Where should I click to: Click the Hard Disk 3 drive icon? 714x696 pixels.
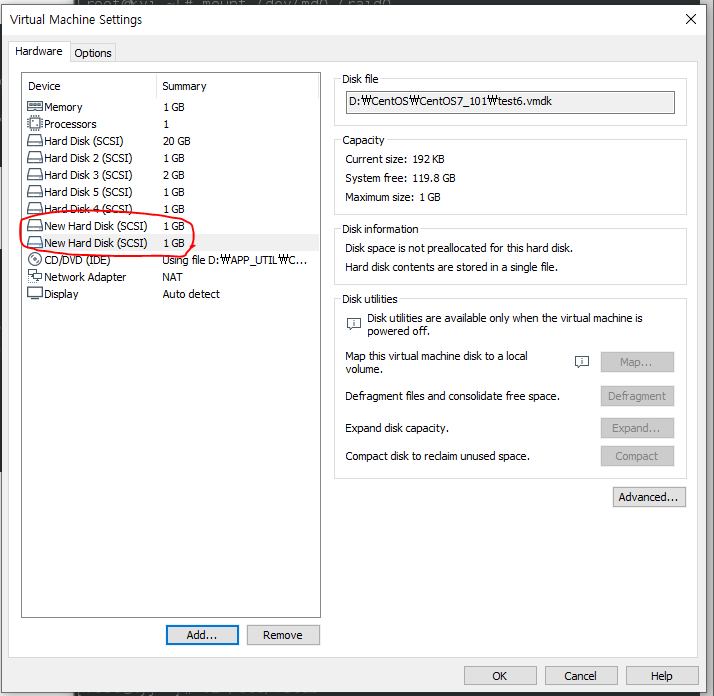point(35,174)
